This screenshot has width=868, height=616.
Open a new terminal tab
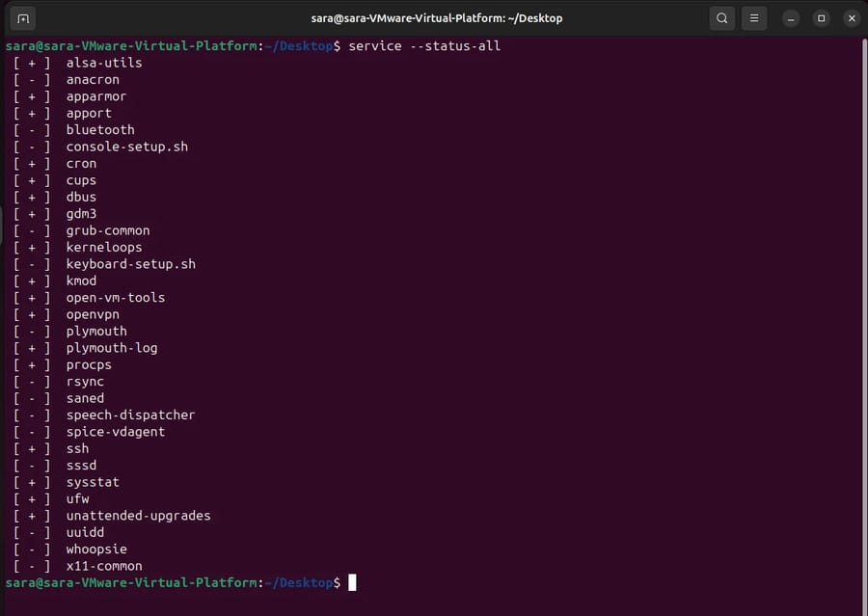pyautogui.click(x=23, y=19)
